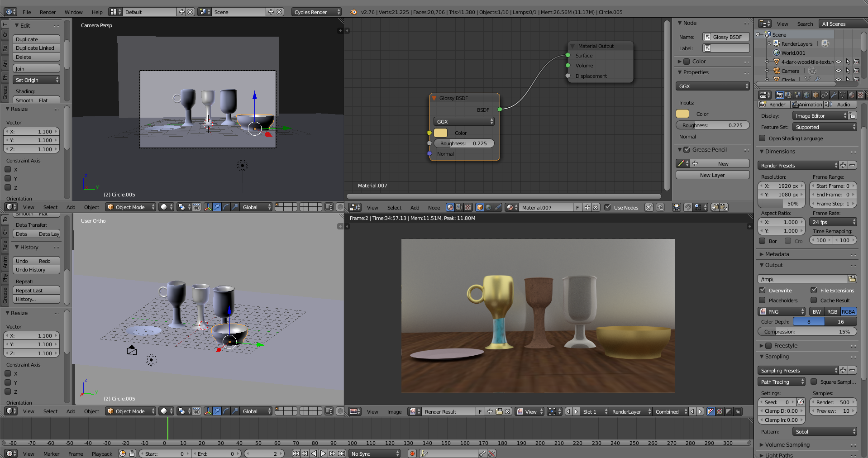Click the seed animation clock icon

(x=801, y=402)
